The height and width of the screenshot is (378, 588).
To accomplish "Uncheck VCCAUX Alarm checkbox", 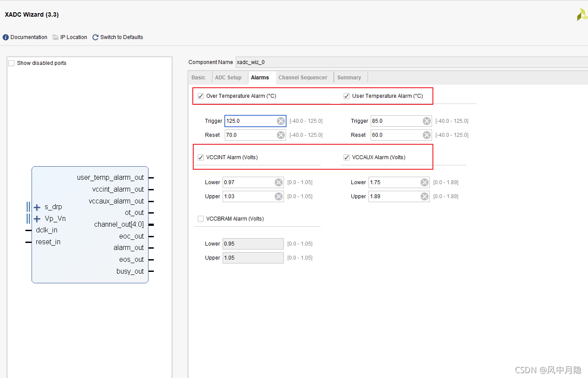I will tap(347, 157).
